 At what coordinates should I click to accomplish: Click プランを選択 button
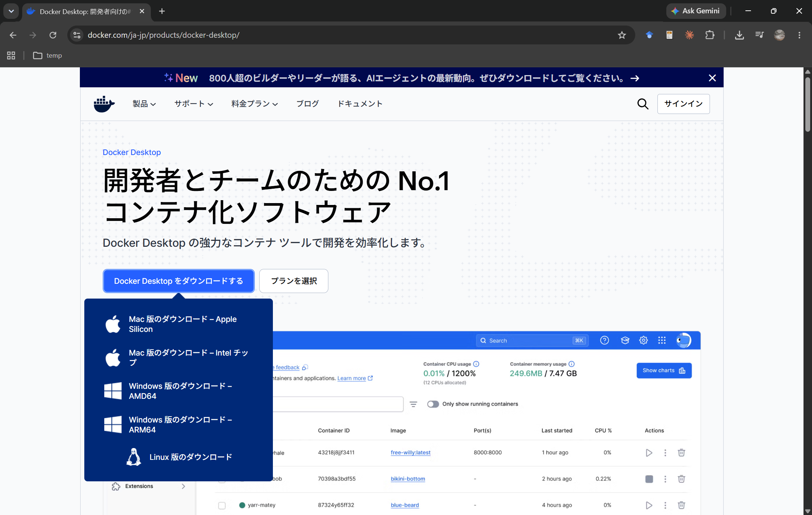coord(294,281)
